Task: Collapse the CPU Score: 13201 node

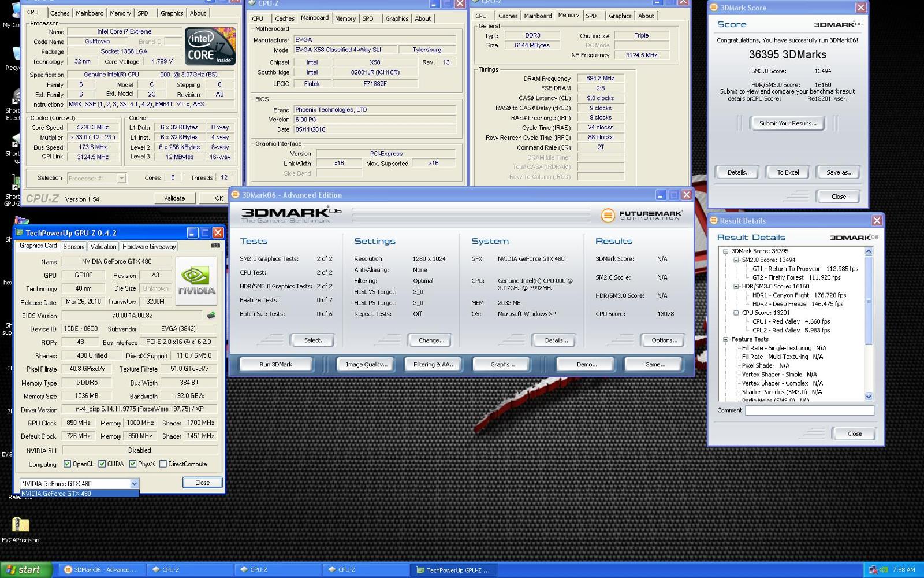Action: 736,313
